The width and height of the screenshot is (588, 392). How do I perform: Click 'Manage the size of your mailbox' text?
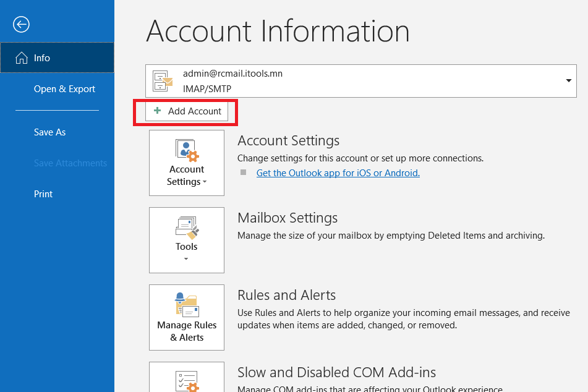pyautogui.click(x=391, y=236)
